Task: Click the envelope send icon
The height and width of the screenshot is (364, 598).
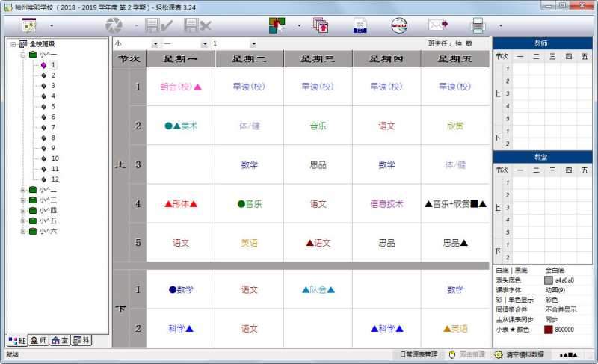Action: [437, 25]
